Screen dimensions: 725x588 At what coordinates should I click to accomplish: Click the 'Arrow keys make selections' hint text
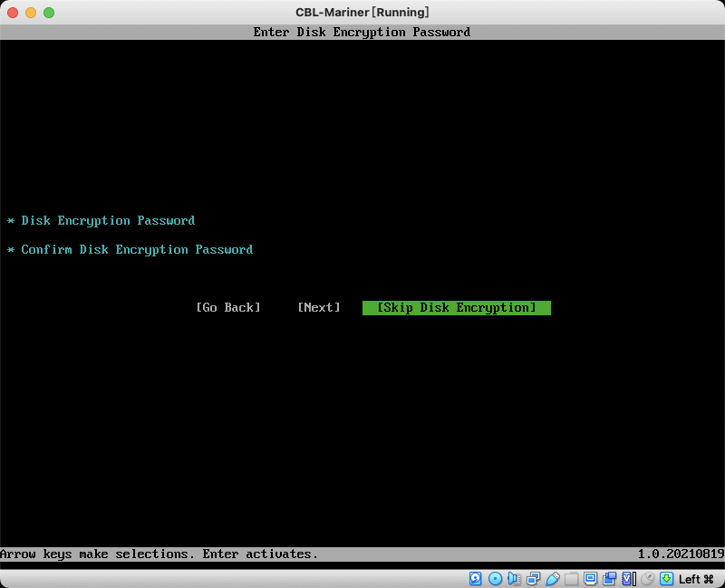(x=98, y=554)
